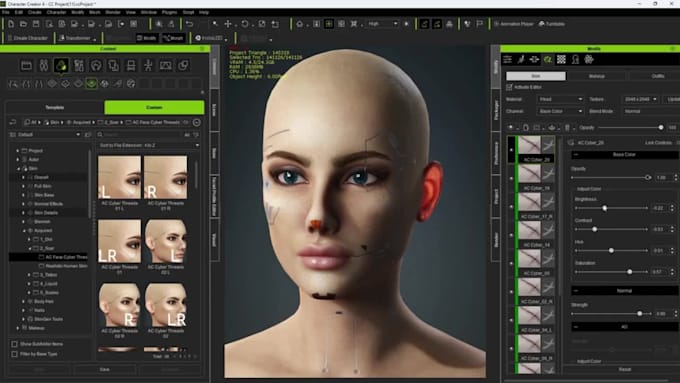Screen dimensions: 680x383
Task: Open the Actor content category icon
Action: pos(44,65)
